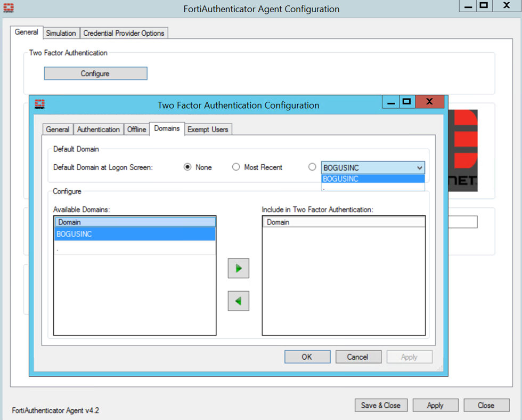522x420 pixels.
Task: Click the Save & Close button
Action: [x=381, y=405]
